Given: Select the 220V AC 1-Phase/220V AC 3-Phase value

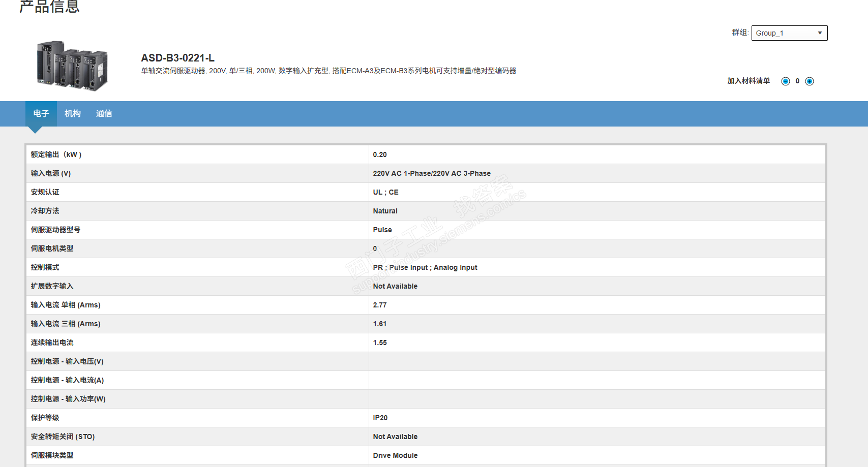Looking at the screenshot, I should point(432,173).
